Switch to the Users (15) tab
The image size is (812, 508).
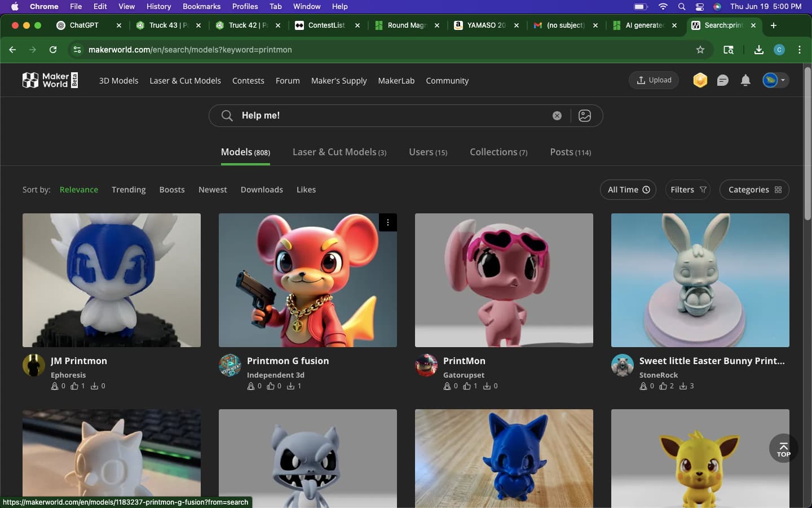pos(428,152)
